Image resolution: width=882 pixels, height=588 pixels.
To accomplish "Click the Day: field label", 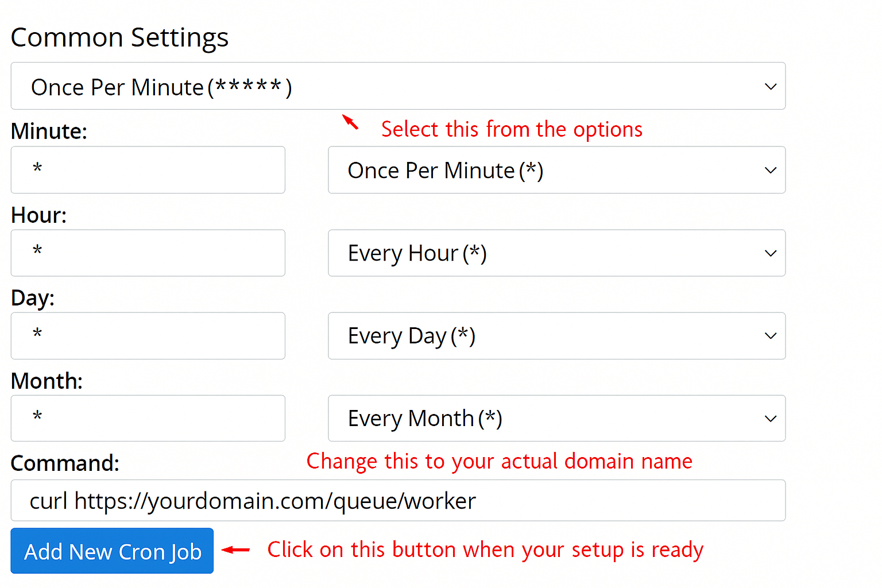I will tap(33, 298).
